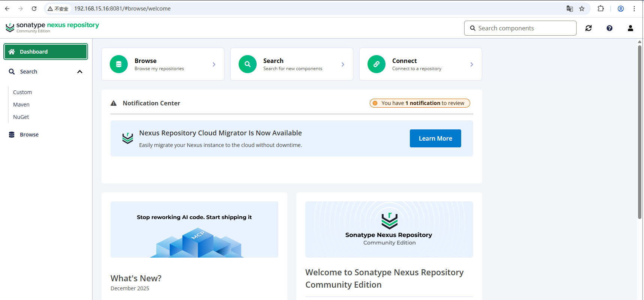Click the browser forward arrow

(x=21, y=9)
